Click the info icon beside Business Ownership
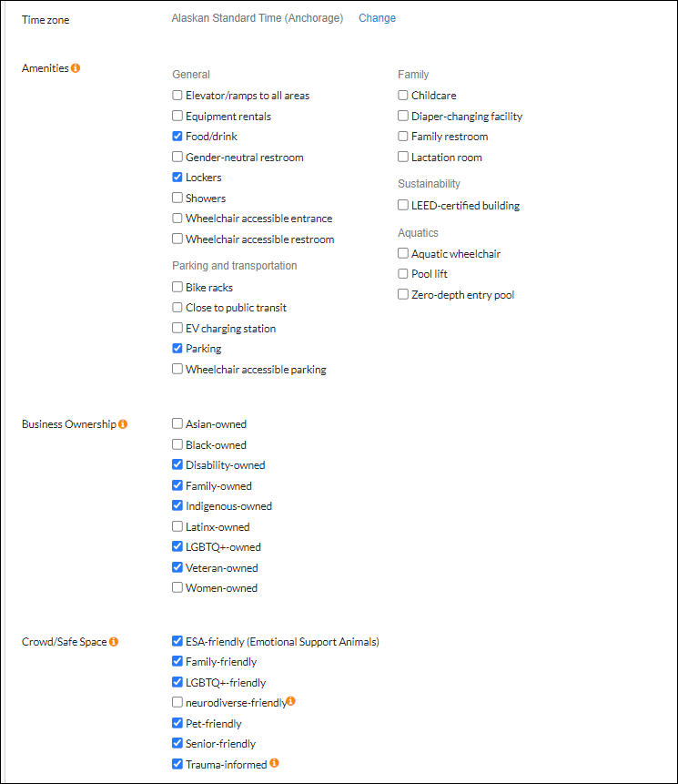 [125, 423]
